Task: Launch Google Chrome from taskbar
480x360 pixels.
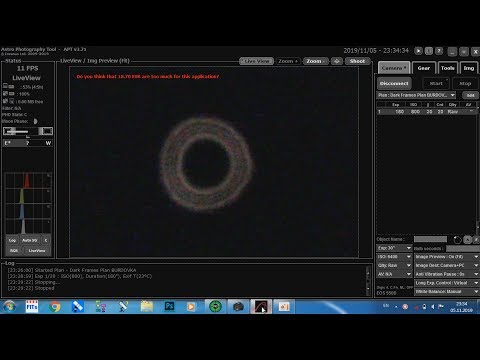Action: click(55, 306)
